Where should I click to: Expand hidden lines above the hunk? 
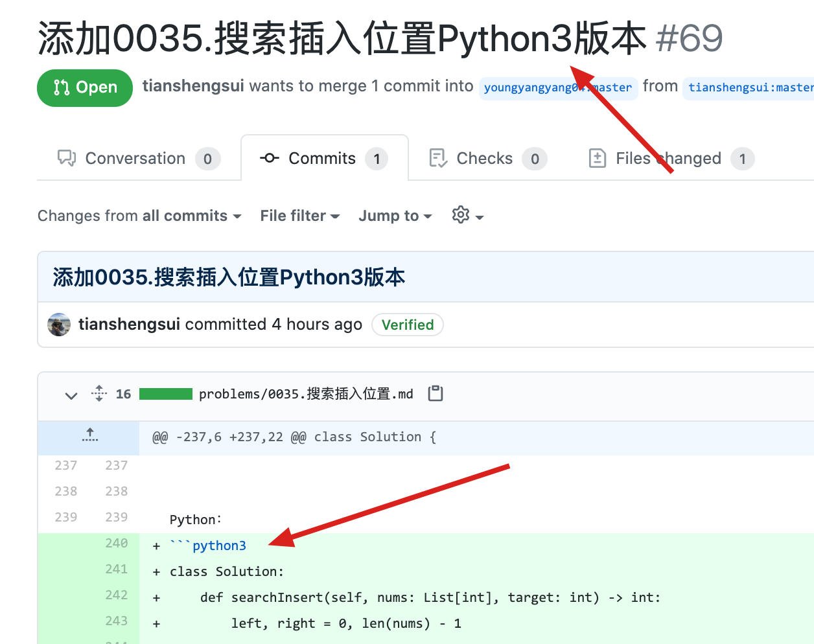89,437
